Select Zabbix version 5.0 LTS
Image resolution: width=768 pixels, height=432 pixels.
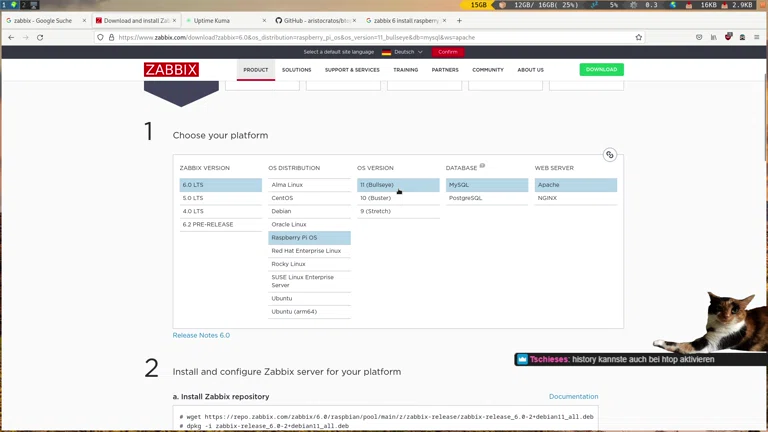pyautogui.click(x=220, y=198)
